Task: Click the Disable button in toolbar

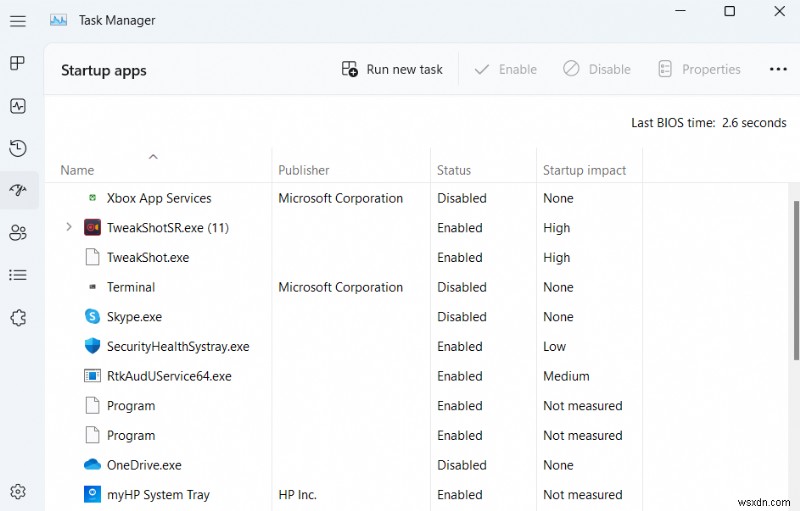Action: (x=597, y=69)
